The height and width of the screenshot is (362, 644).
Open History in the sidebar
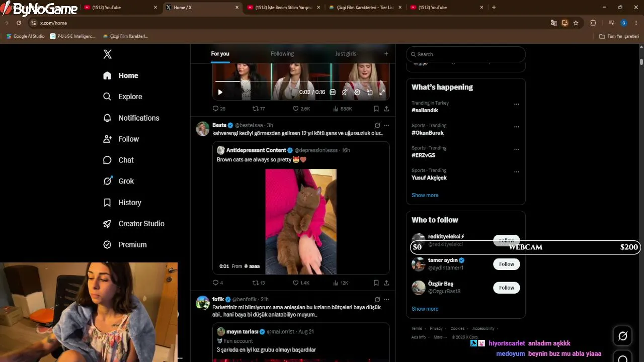point(122,202)
